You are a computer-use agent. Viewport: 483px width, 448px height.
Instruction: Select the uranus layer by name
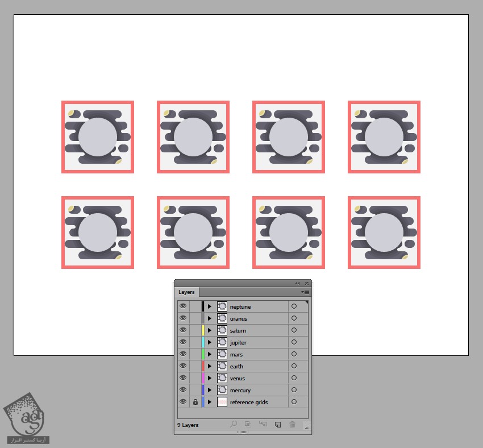pyautogui.click(x=239, y=318)
